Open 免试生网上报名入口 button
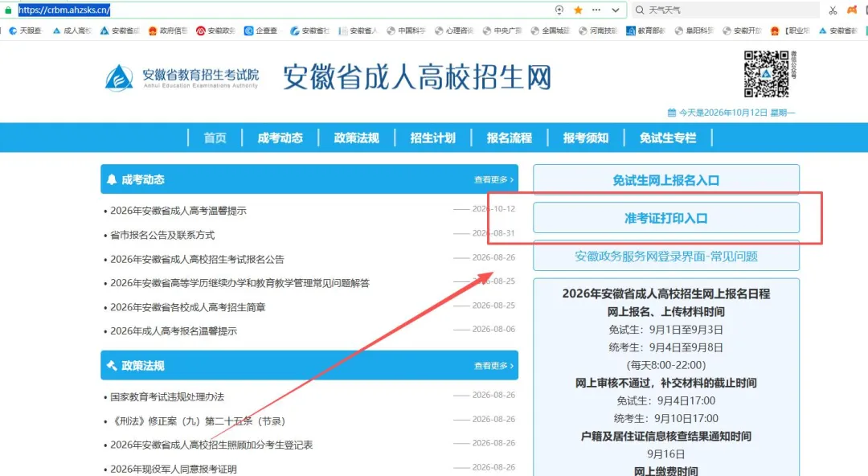 tap(666, 180)
